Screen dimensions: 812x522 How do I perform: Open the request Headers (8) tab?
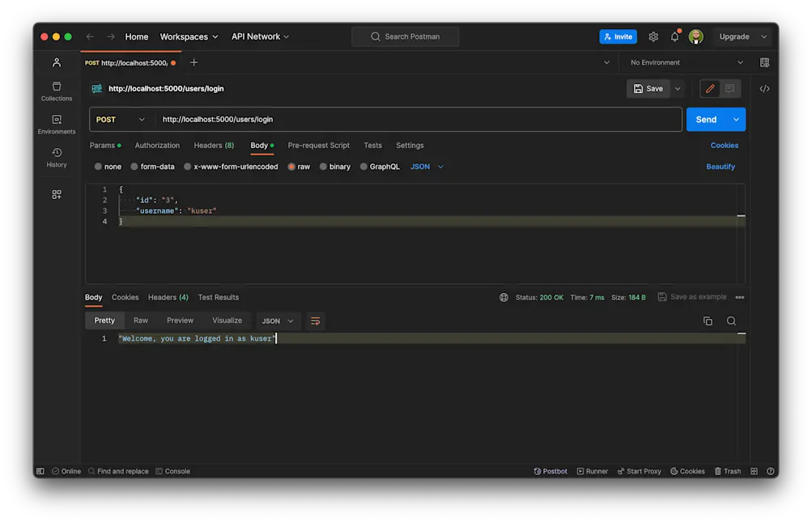(x=214, y=146)
